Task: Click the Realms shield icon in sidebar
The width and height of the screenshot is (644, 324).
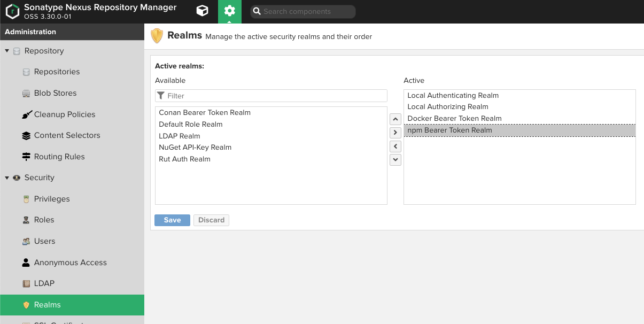Action: point(26,305)
